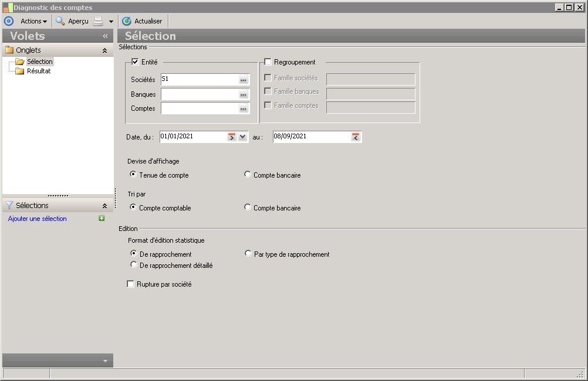The height and width of the screenshot is (381, 588).
Task: Collapse the Sélections pane section
Action: (104, 206)
